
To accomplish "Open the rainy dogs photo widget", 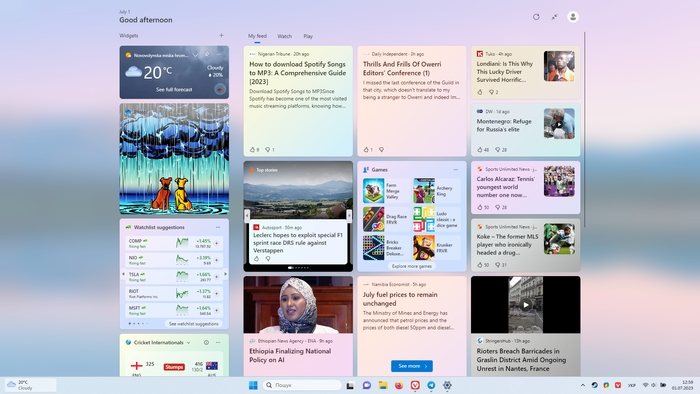I will [x=174, y=159].
